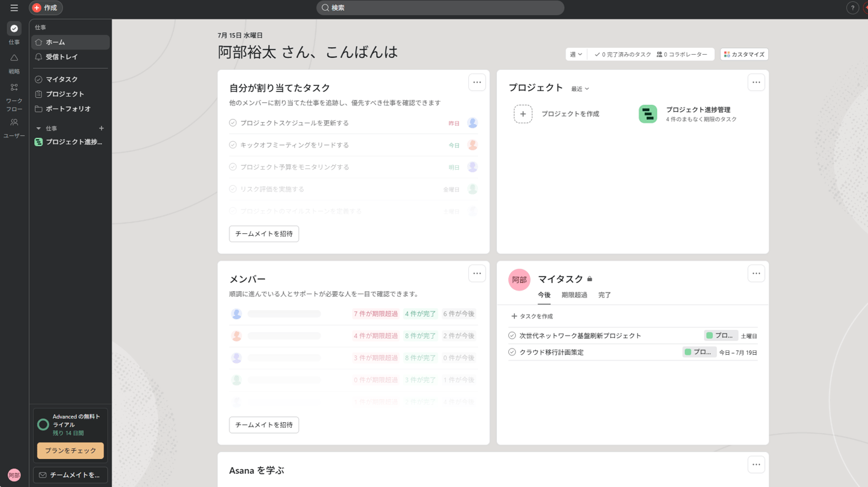Image resolution: width=868 pixels, height=487 pixels.
Task: Open マイタスク in the sidebar
Action: point(71,79)
